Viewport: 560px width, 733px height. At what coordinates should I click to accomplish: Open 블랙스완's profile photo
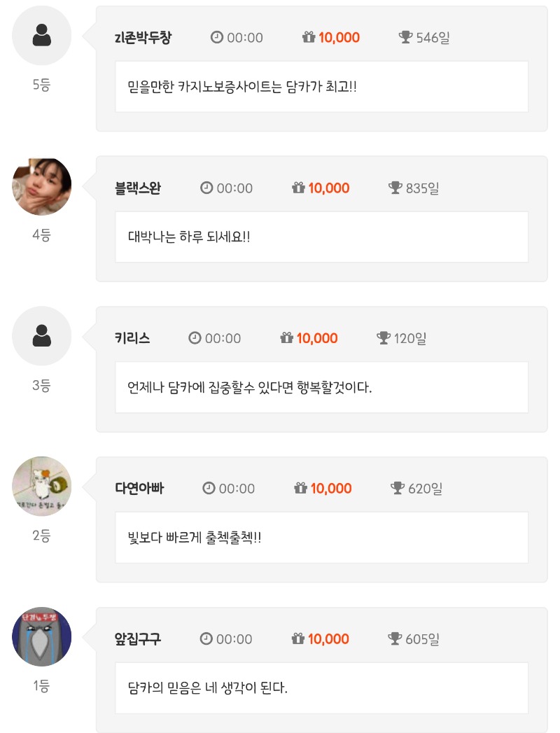pyautogui.click(x=42, y=186)
